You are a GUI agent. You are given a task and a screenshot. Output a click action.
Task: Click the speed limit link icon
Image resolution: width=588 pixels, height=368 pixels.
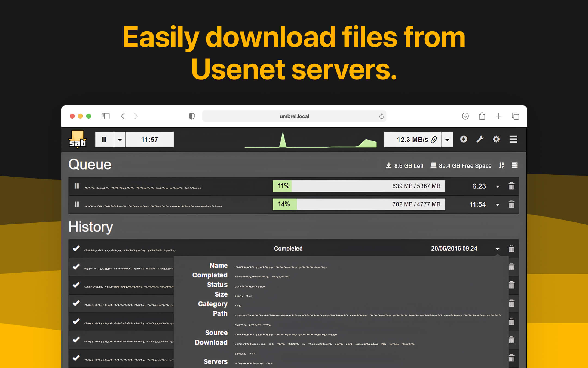434,139
